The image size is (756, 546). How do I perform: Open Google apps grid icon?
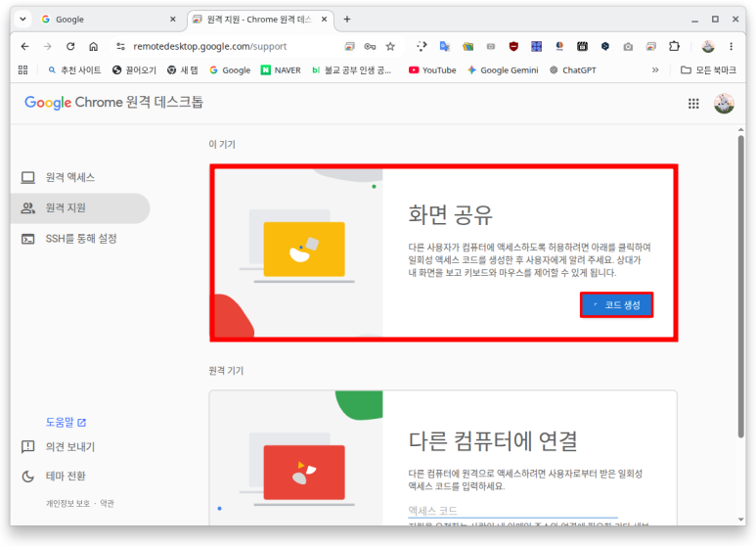[693, 103]
